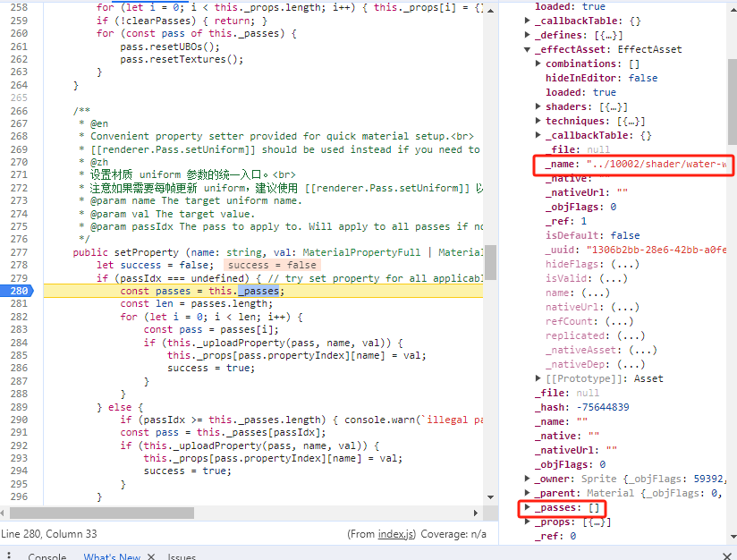Click the code editor scroll-up arrow
The image size is (737, 560).
(491, 11)
